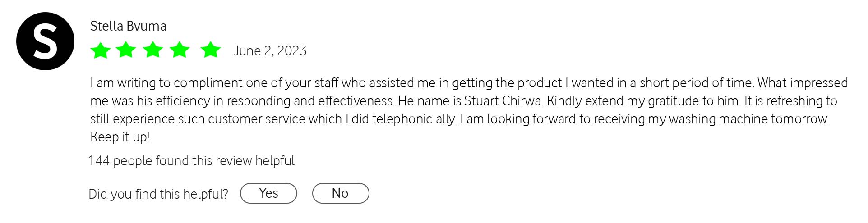Screen dimensions: 868x223
Task: Select the fourth green rating star
Action: pos(180,50)
